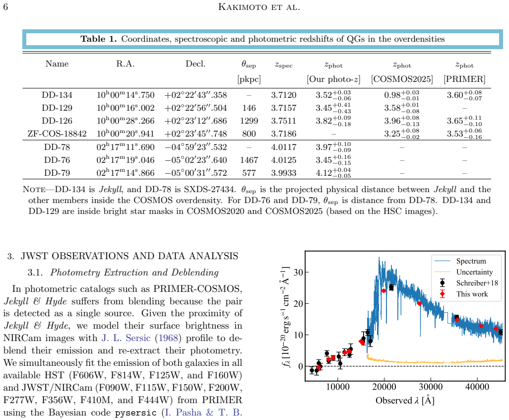Click the separation value 800

click(x=249, y=134)
